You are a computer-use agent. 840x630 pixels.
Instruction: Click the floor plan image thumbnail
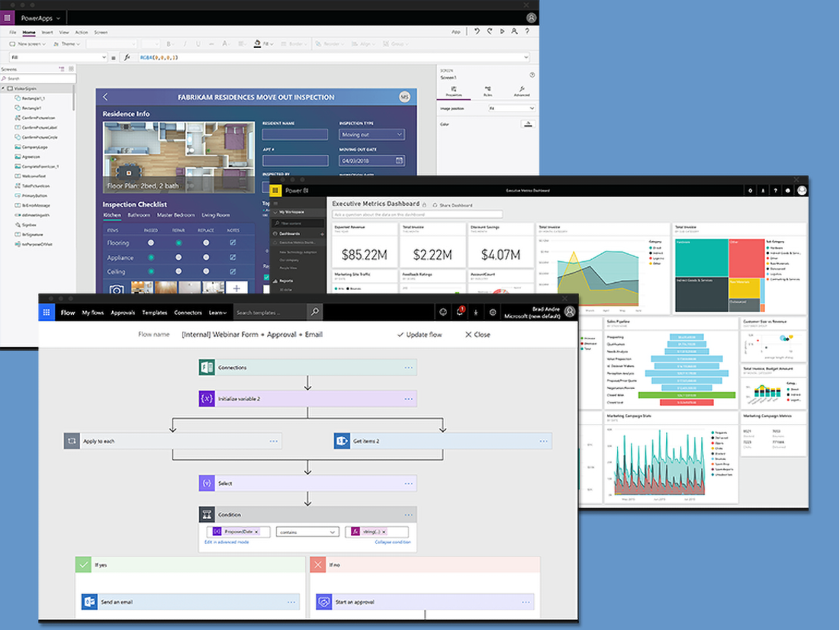click(178, 157)
